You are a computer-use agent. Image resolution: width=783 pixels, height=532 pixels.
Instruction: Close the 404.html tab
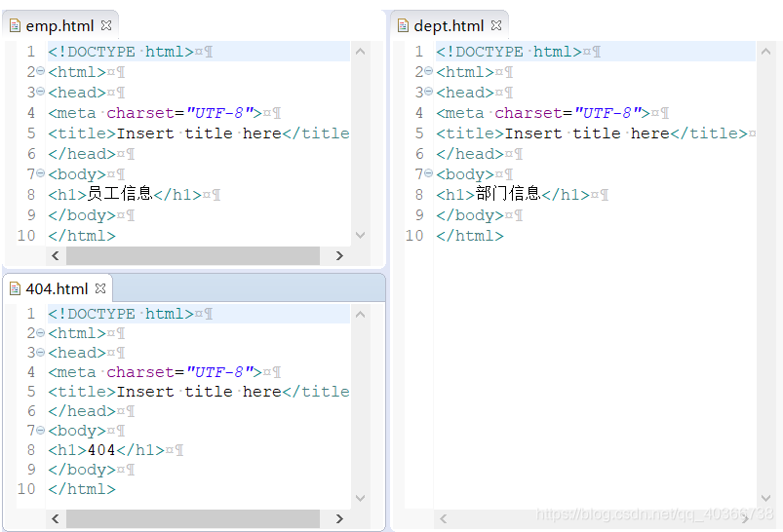[100, 288]
